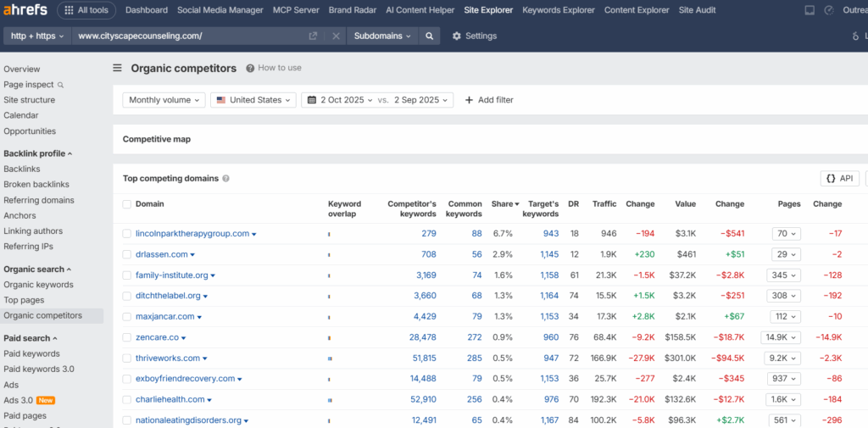The height and width of the screenshot is (428, 868).
Task: Open Ads 3.0 New in sidebar
Action: (30, 400)
